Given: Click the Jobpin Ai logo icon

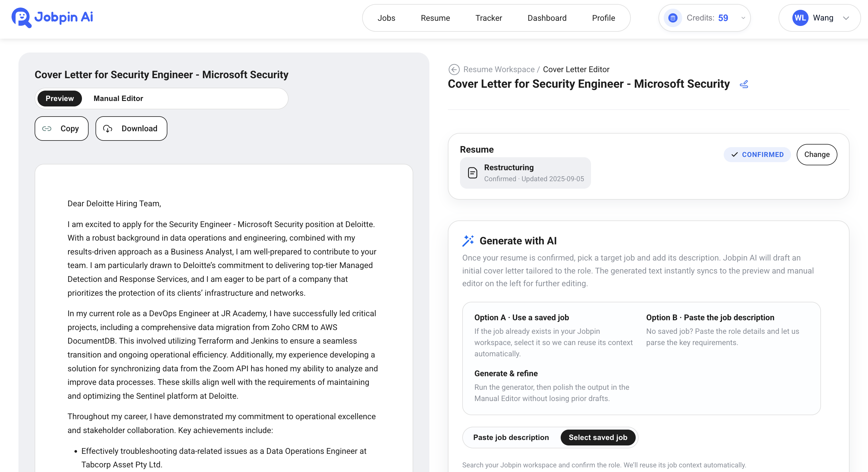Looking at the screenshot, I should pyautogui.click(x=21, y=18).
